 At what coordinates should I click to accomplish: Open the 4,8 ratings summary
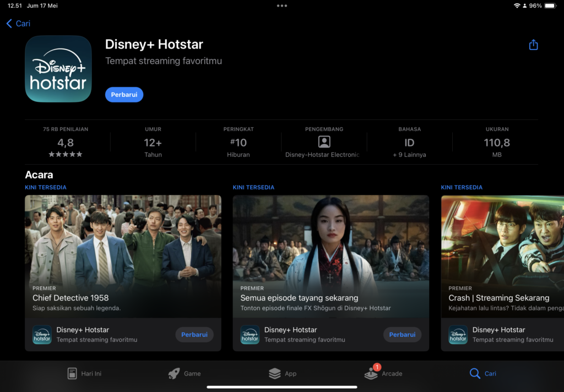coord(66,143)
